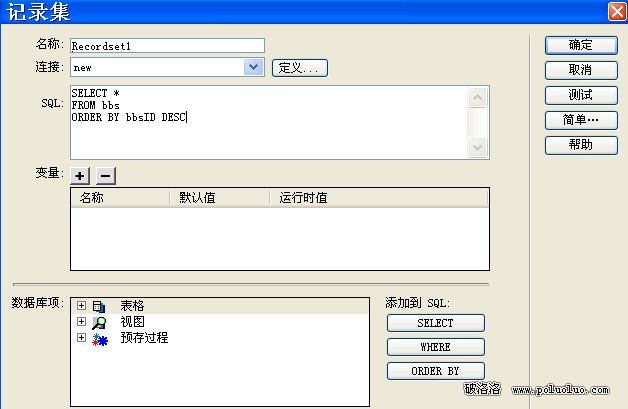Click the stored procedure icon next to 预存过程
This screenshot has height=409, width=628.
point(98,339)
